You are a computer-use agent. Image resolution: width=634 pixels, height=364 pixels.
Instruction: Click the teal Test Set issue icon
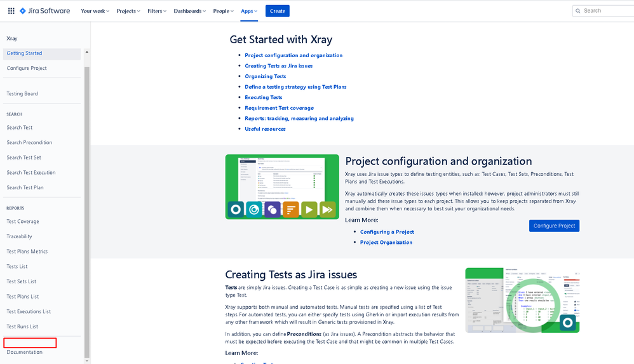point(254,210)
